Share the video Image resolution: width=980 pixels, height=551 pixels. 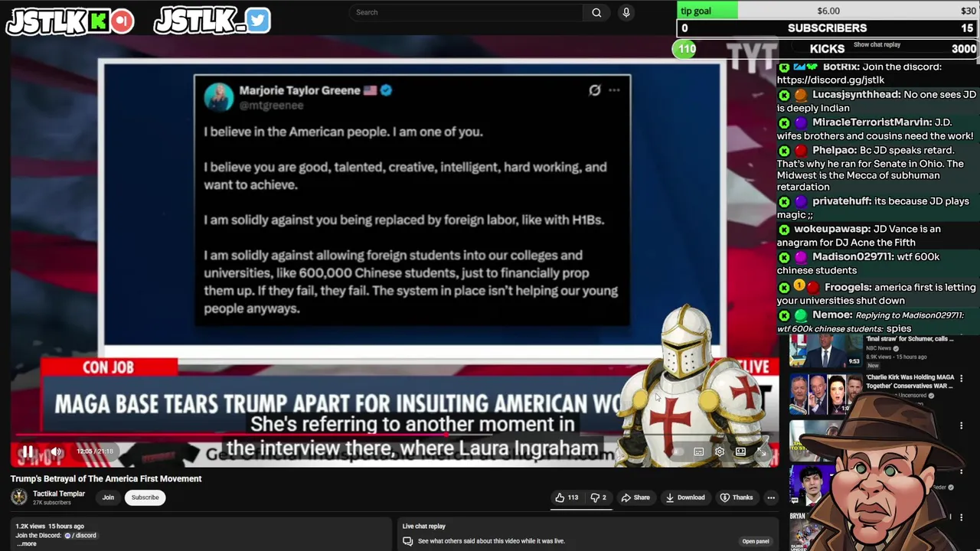[x=635, y=497]
